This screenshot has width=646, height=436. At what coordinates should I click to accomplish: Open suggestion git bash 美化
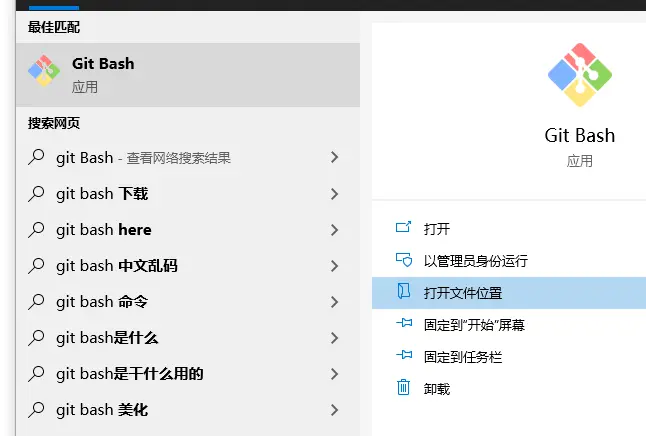188,410
